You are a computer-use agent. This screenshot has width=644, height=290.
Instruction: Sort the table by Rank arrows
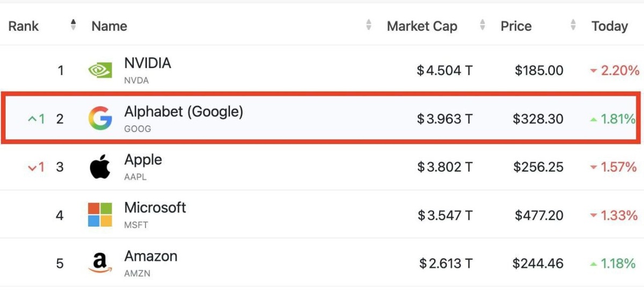[x=74, y=25]
